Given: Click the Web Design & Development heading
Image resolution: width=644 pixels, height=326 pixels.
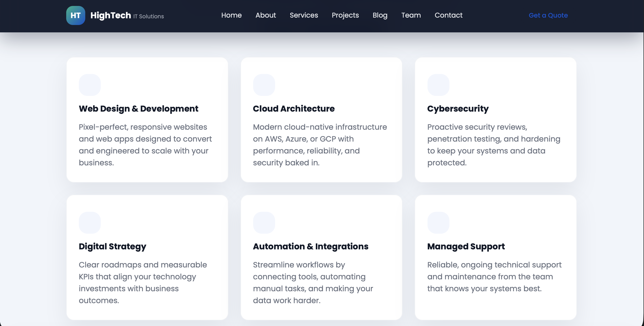Looking at the screenshot, I should 139,109.
